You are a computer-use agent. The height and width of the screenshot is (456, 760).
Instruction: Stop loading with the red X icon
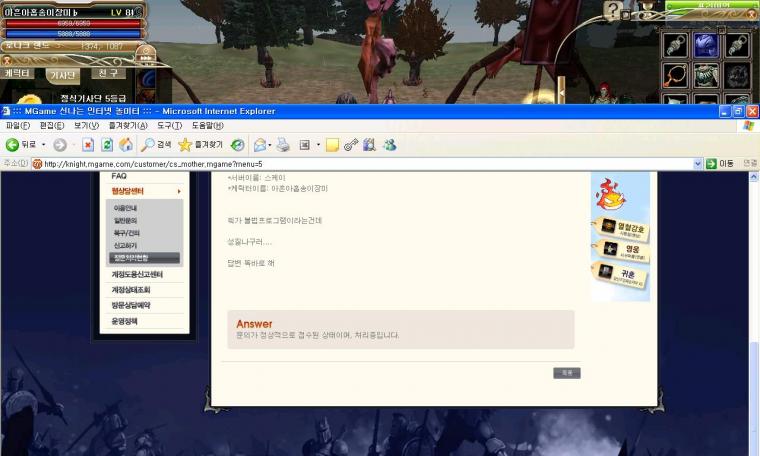click(x=88, y=144)
